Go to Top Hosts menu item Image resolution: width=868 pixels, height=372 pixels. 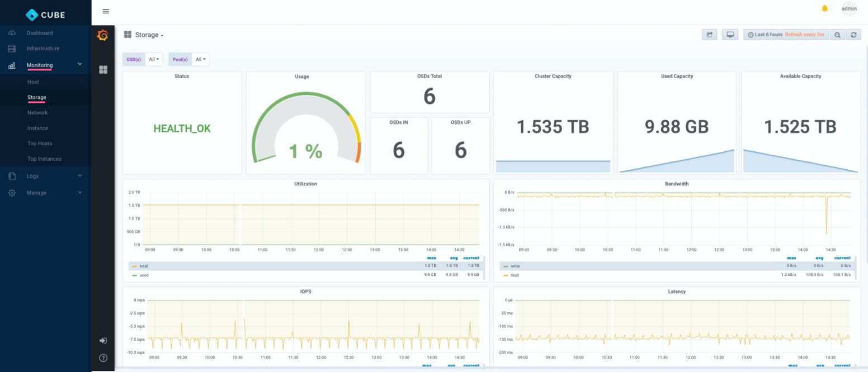40,144
